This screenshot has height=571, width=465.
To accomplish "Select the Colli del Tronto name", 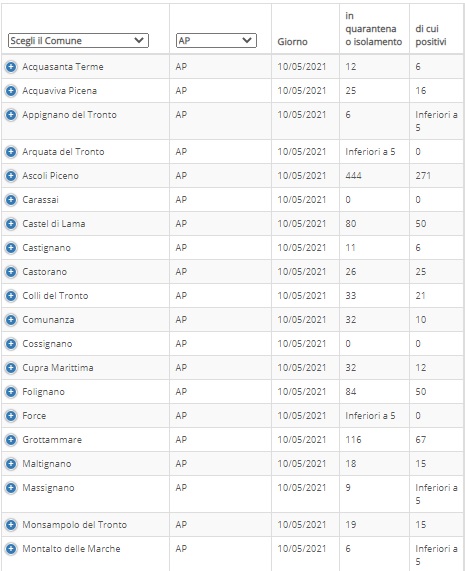I will pyautogui.click(x=55, y=295).
